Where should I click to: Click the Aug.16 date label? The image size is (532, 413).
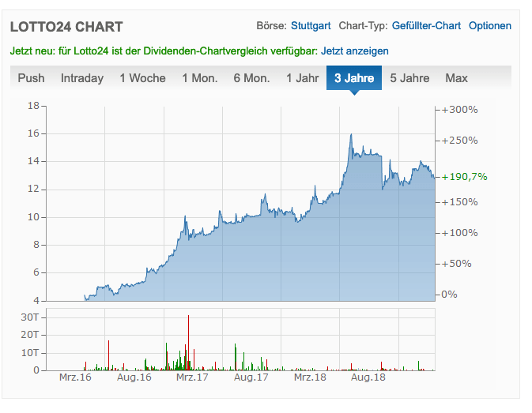tap(134, 377)
